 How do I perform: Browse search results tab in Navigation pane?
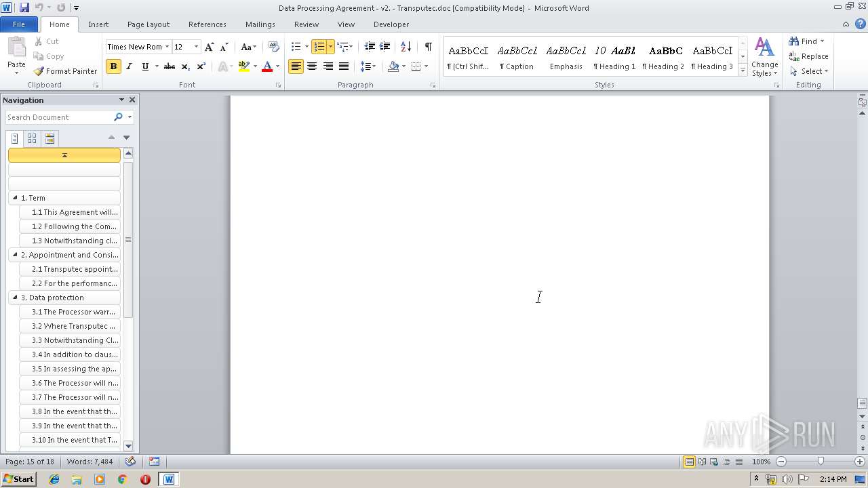coord(50,138)
